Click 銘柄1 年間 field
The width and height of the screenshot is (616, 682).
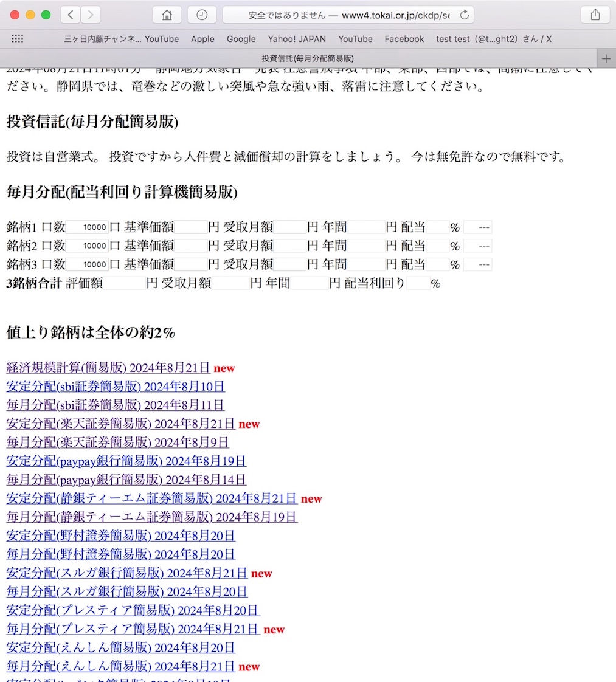(x=366, y=227)
